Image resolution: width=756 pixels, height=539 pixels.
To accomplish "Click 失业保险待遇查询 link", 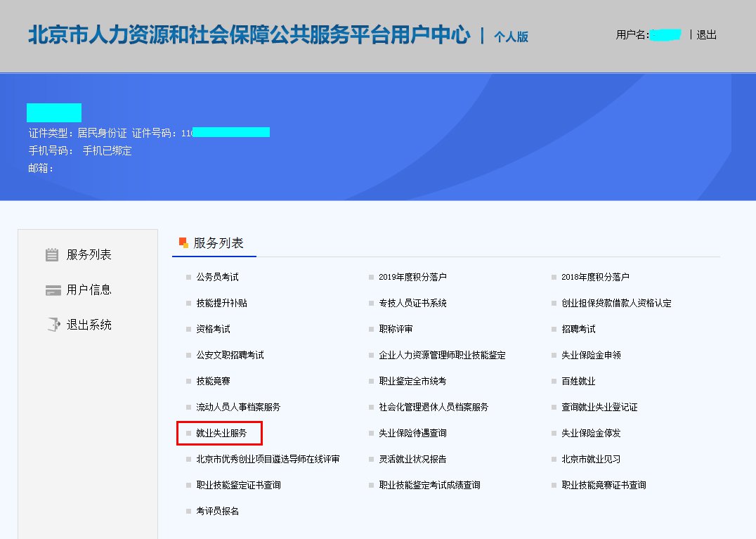I will [412, 434].
